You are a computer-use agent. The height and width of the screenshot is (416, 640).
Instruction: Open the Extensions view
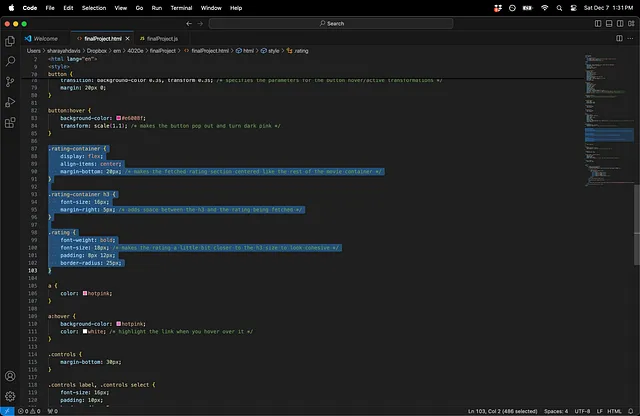11,123
